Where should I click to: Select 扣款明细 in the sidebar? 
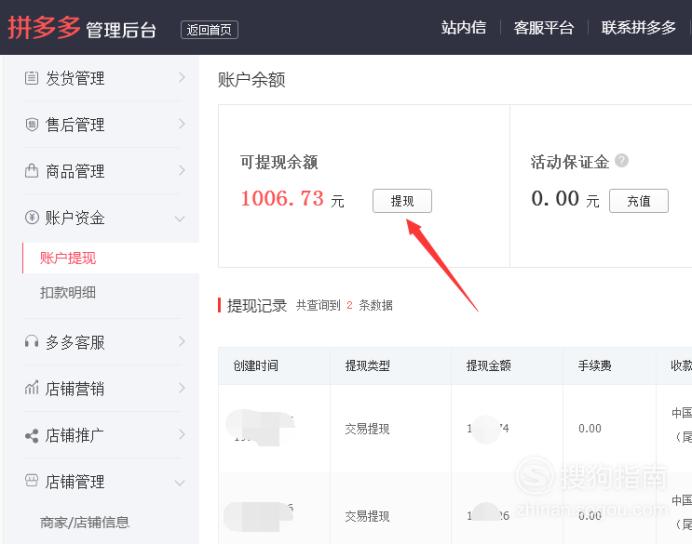click(x=68, y=292)
